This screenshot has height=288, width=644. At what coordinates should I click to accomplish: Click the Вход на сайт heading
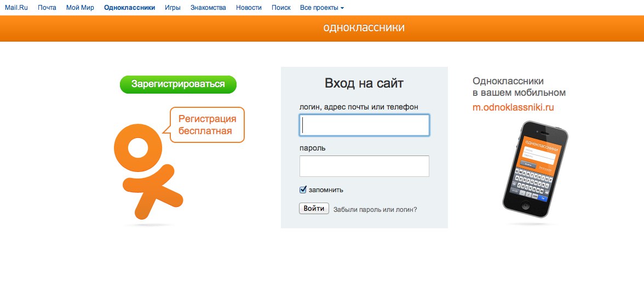click(364, 83)
